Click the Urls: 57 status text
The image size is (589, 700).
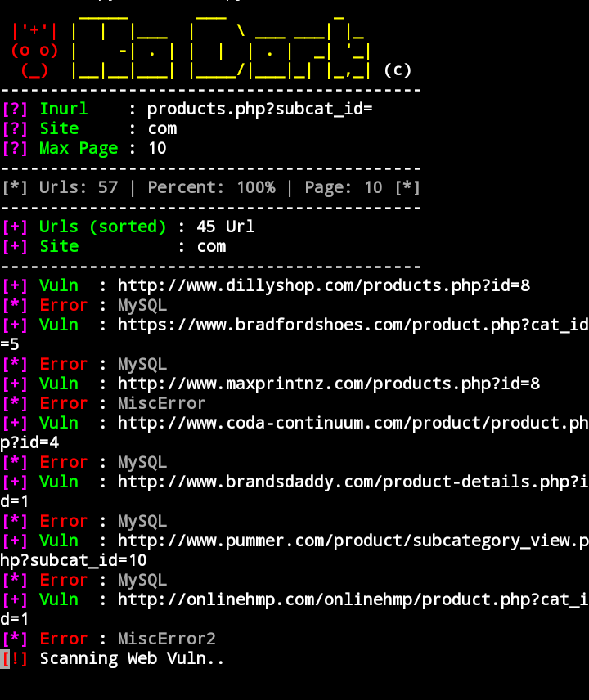79,187
